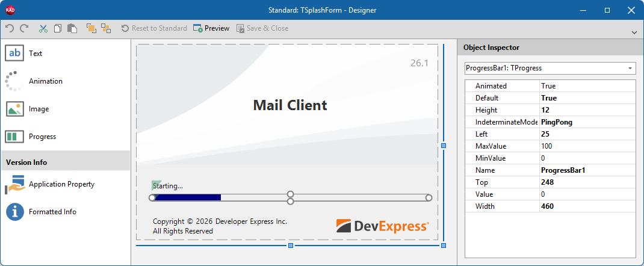This screenshot has height=266, width=644.
Task: Click the Object Inspector panel header
Action: (x=550, y=47)
